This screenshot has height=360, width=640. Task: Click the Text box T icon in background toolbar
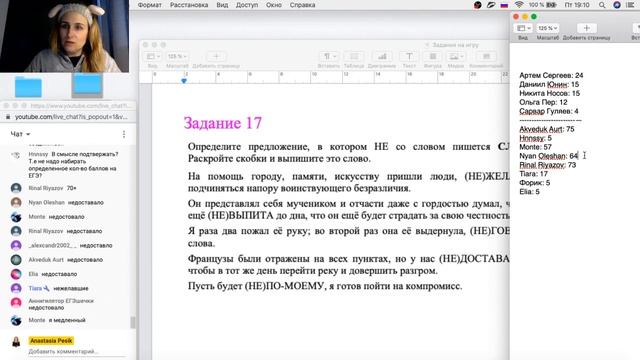[409, 56]
